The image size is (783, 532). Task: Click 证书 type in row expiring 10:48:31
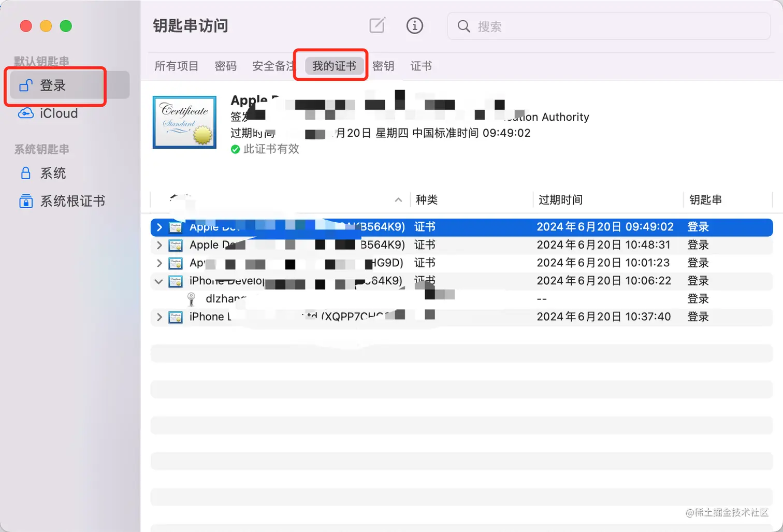[425, 245]
